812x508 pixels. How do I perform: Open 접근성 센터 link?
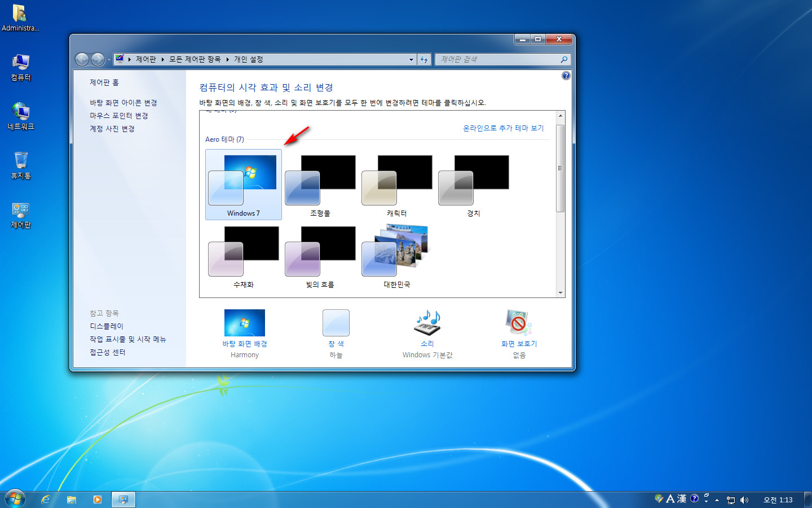108,352
